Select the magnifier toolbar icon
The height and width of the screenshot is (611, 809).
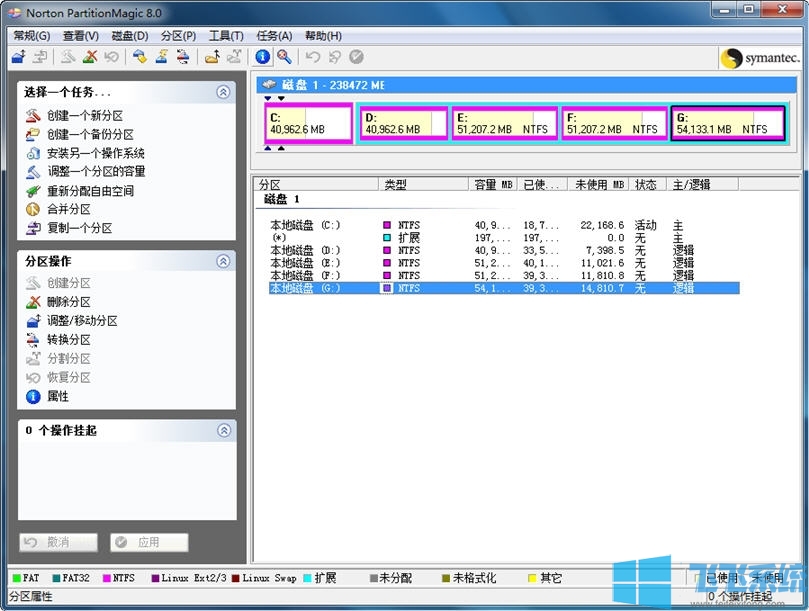[283, 57]
